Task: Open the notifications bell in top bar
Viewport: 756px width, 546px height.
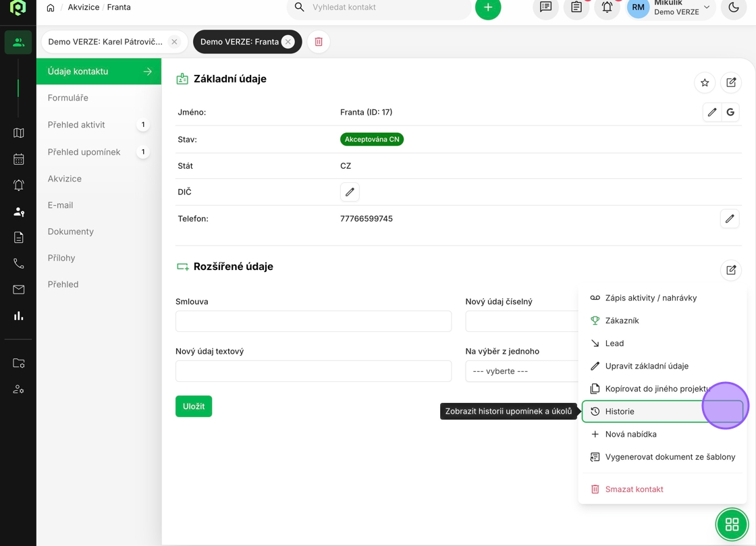Action: [x=607, y=7]
